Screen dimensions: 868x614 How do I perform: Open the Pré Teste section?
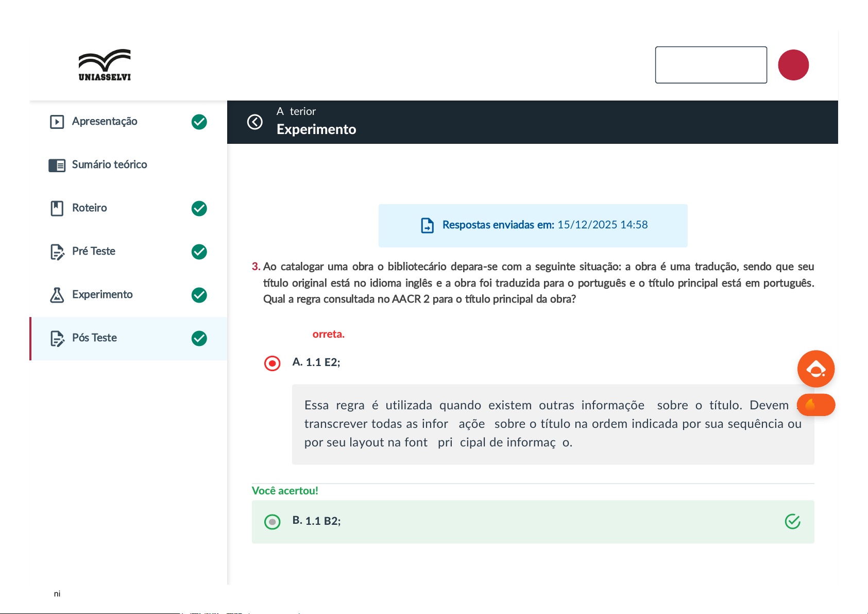[94, 252]
